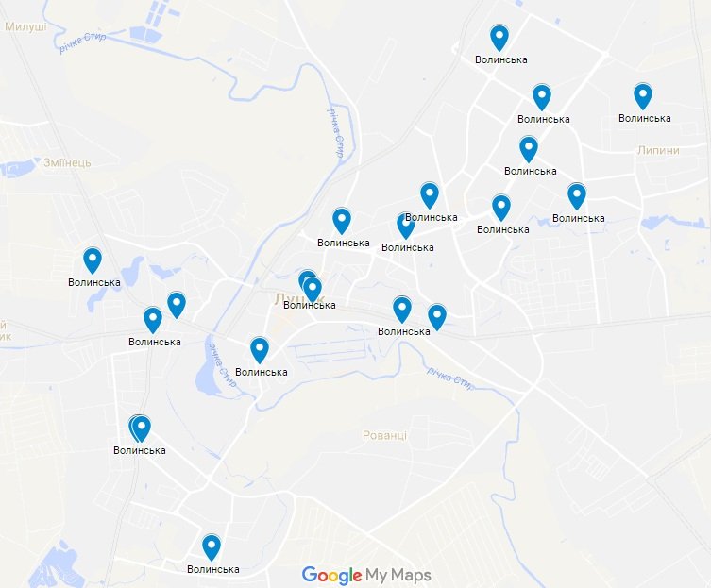This screenshot has height=588, width=711.
Task: Open the pin south of Луцьк near the river lake
Action: pyautogui.click(x=260, y=350)
